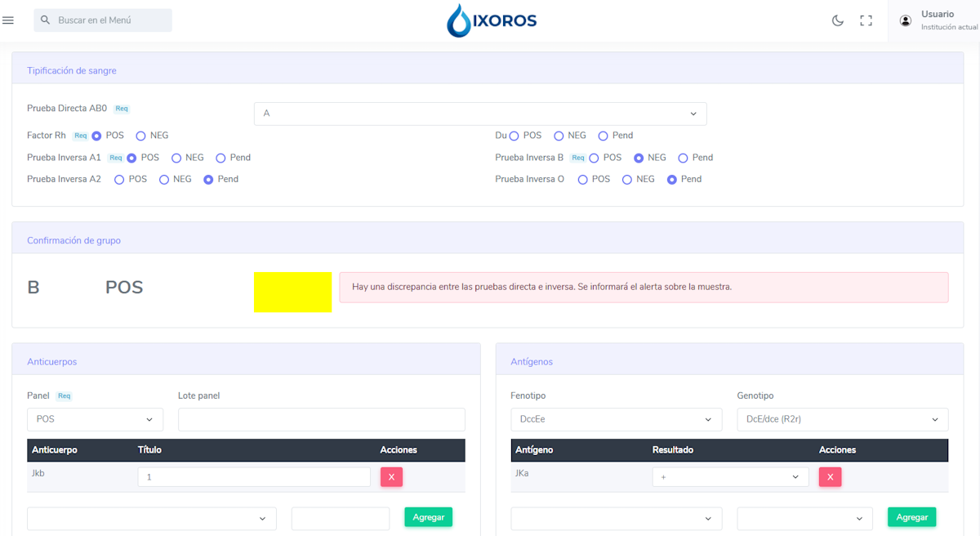Set Prueba Inversa B to Pend
The width and height of the screenshot is (980, 536).
[683, 158]
